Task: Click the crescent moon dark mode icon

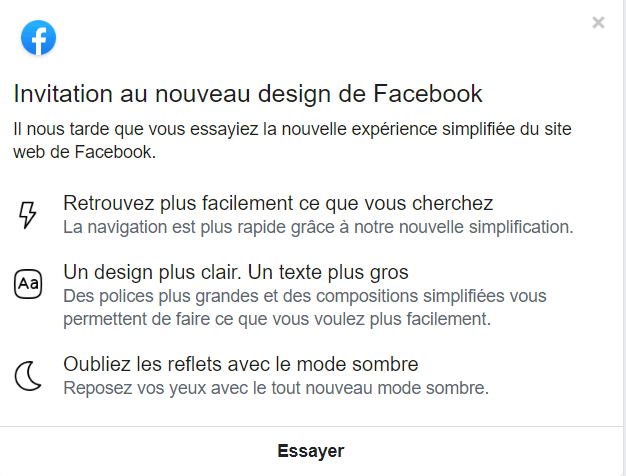Action: (x=28, y=376)
